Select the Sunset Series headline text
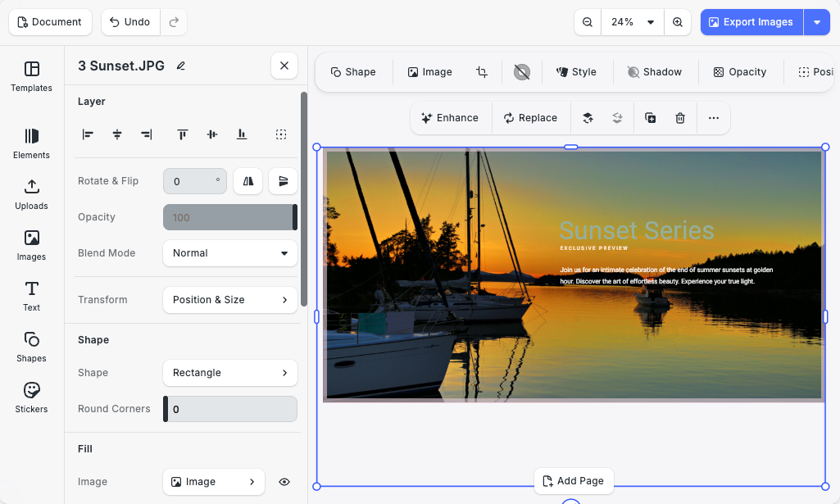840x504 pixels. click(637, 231)
